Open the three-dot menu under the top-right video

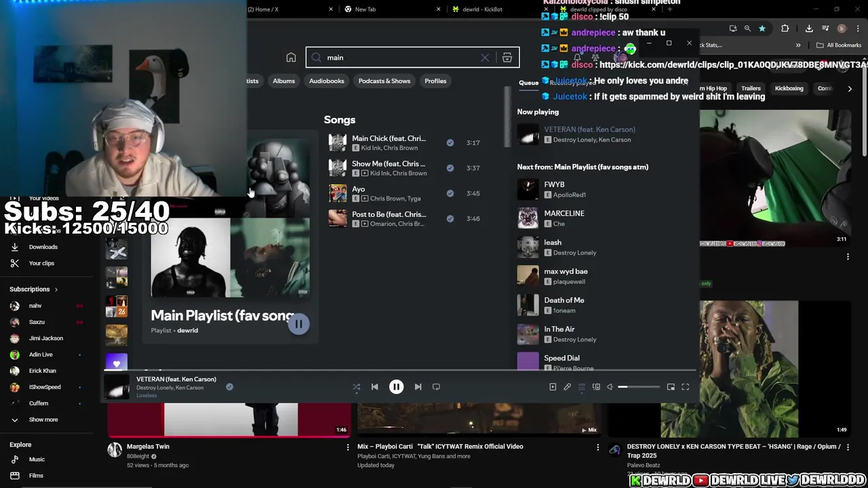848,257
